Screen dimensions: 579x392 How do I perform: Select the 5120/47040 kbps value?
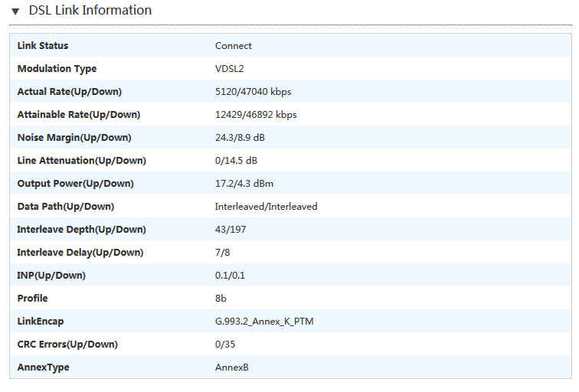click(x=254, y=92)
